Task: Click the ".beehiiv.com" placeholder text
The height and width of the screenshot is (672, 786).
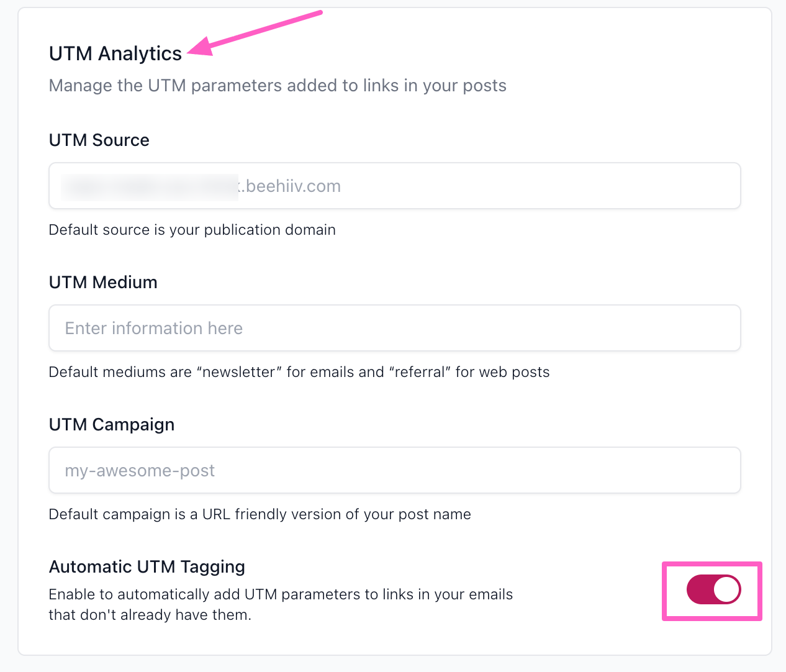Action: (x=293, y=186)
